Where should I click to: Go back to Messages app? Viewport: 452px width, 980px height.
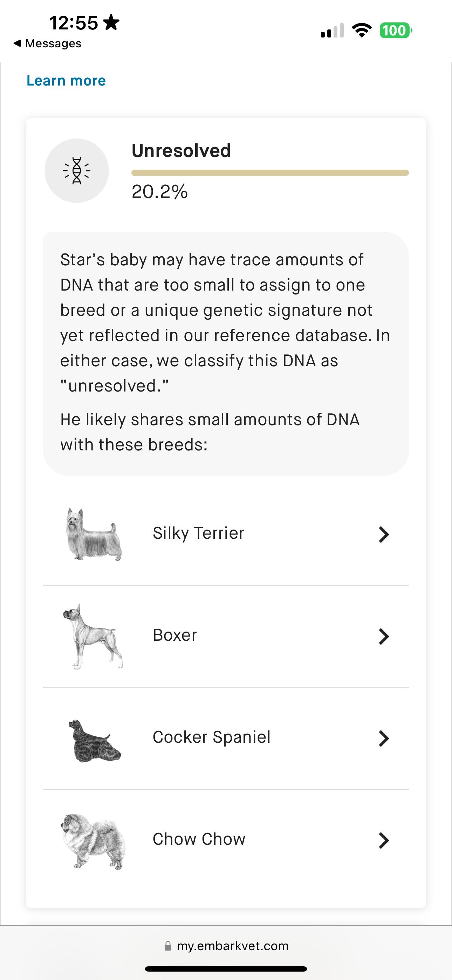[48, 43]
